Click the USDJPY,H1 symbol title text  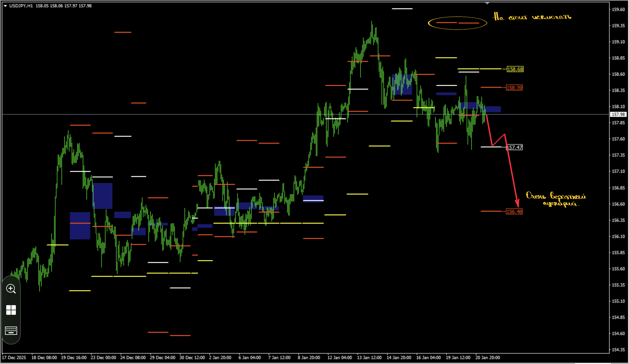click(x=21, y=6)
